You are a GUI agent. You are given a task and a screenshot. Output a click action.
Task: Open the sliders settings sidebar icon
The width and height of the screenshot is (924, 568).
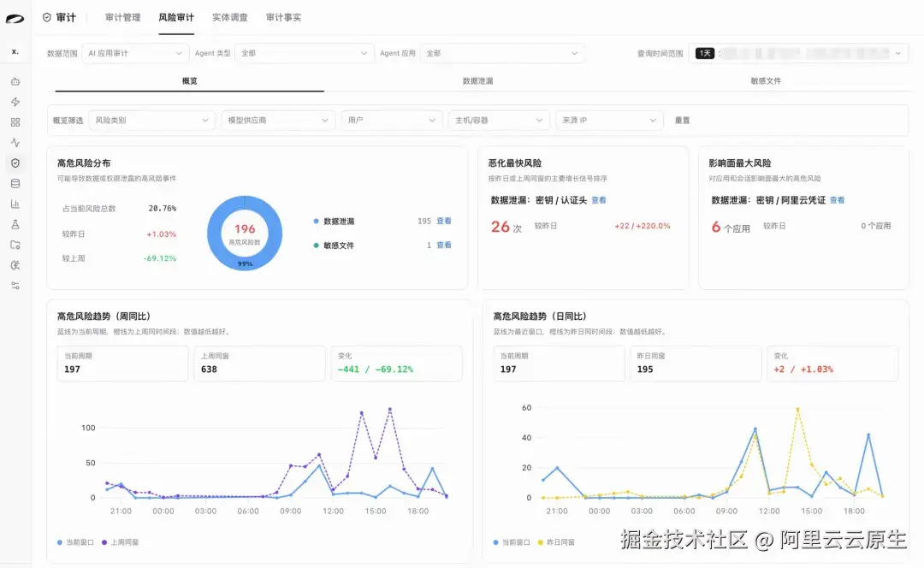click(15, 286)
